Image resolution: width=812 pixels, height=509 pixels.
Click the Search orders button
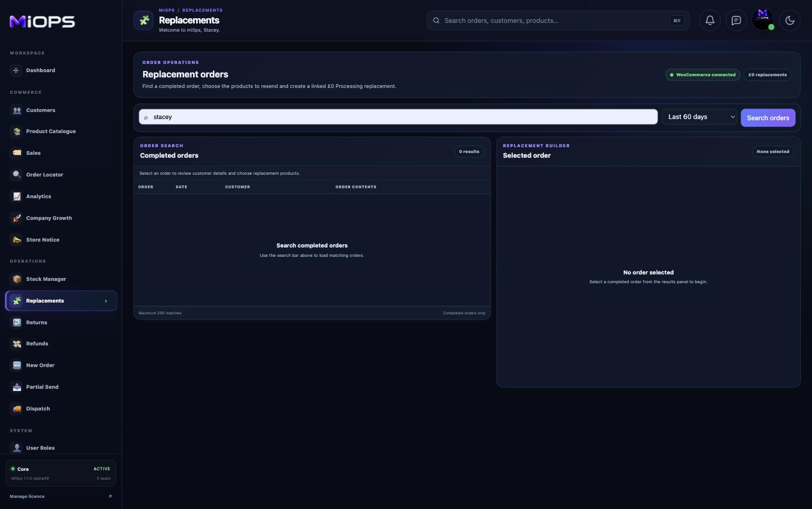pos(768,117)
